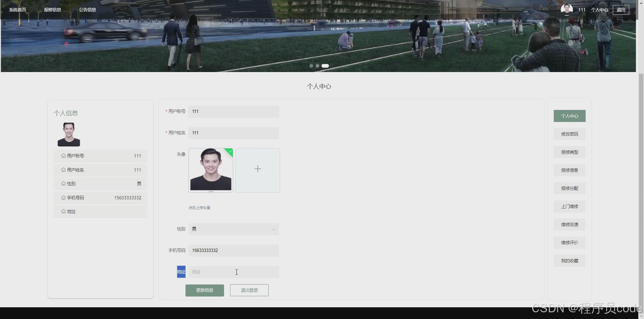Click the 男 value in the 性别 row
Viewport: 644px width, 319px height.
click(x=139, y=184)
